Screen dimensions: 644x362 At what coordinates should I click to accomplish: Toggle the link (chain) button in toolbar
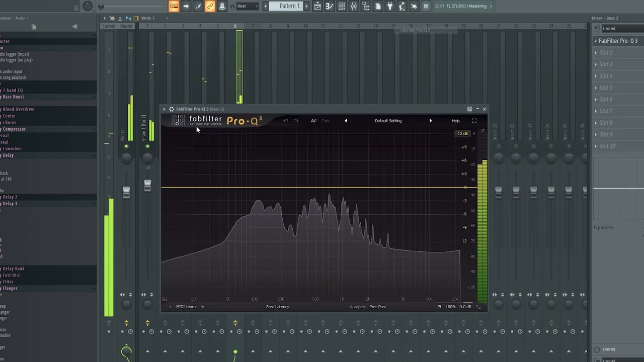coord(210,6)
